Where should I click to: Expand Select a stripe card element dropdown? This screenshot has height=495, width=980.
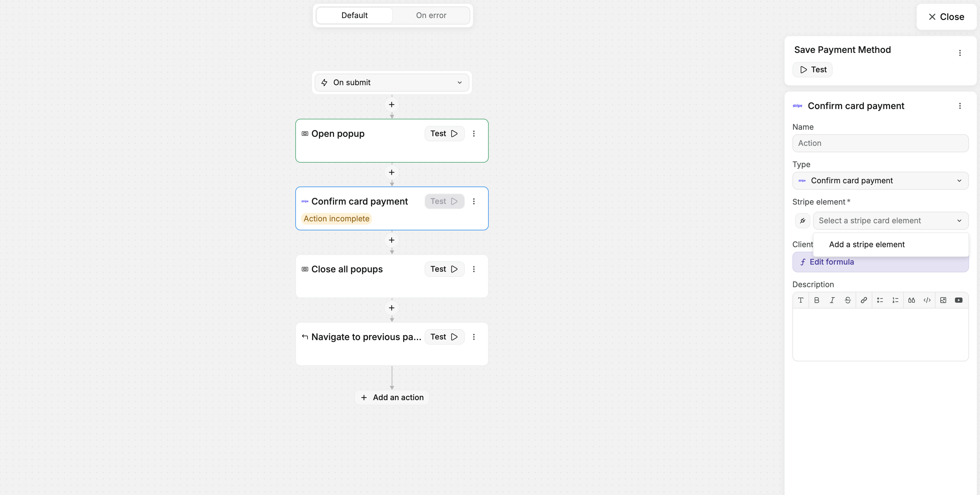891,221
